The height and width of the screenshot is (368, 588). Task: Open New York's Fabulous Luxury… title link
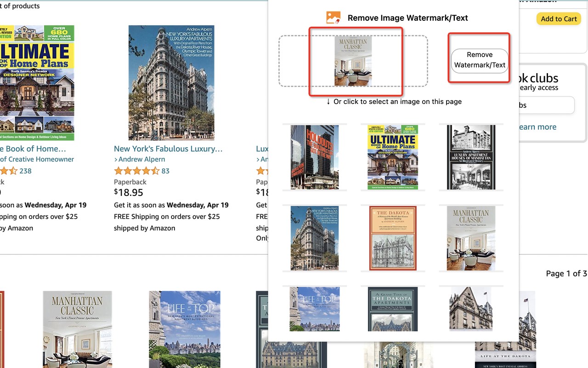pyautogui.click(x=168, y=149)
